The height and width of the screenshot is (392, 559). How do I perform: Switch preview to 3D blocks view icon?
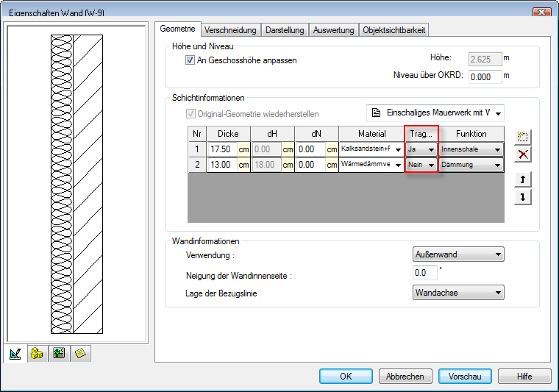37,354
